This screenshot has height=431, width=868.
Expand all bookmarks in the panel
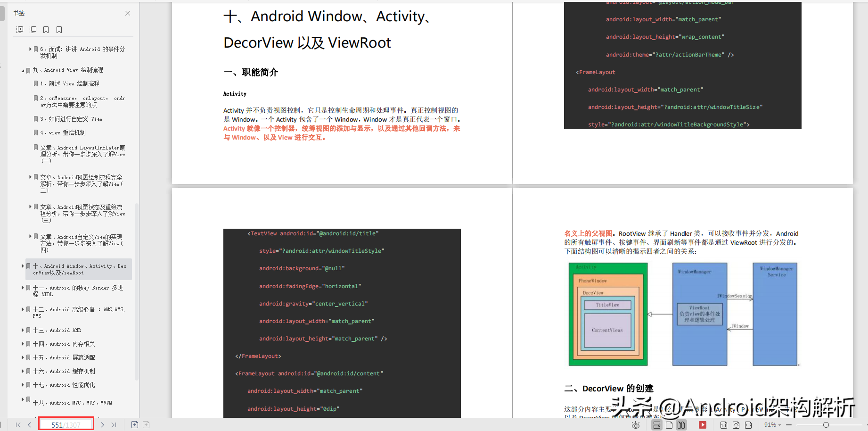pos(20,29)
